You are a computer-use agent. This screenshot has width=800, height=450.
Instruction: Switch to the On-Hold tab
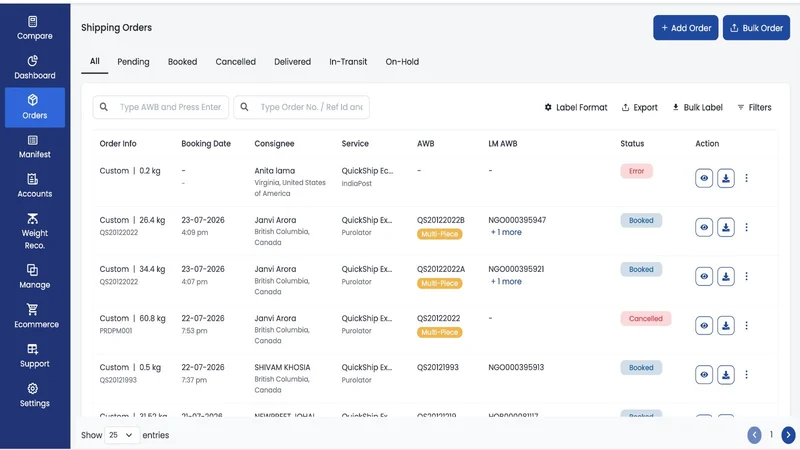point(402,62)
